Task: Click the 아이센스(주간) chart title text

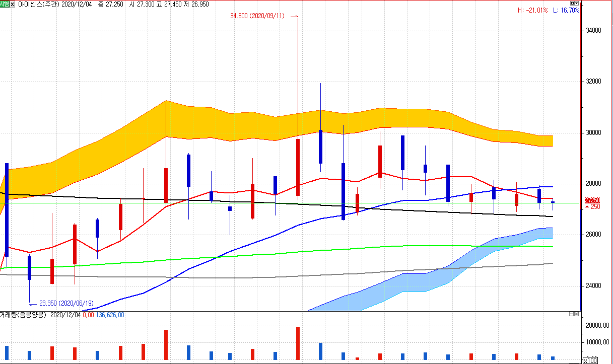Action: click(x=39, y=4)
